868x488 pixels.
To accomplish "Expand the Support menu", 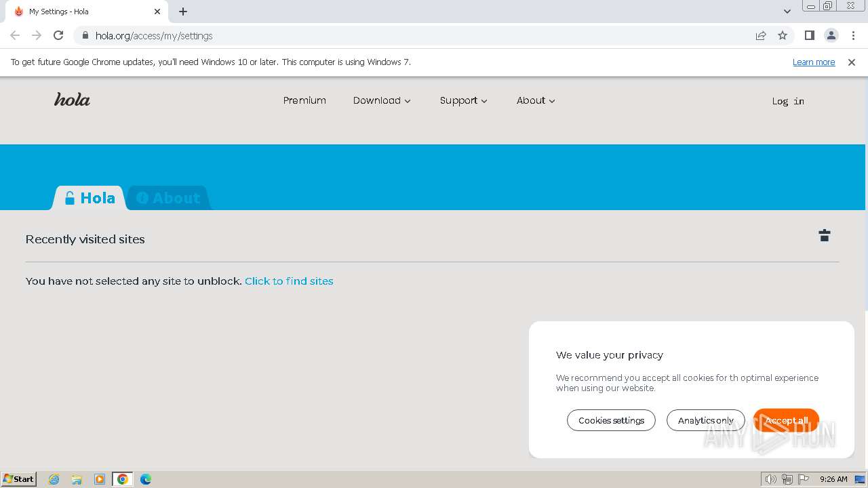I will (x=464, y=100).
